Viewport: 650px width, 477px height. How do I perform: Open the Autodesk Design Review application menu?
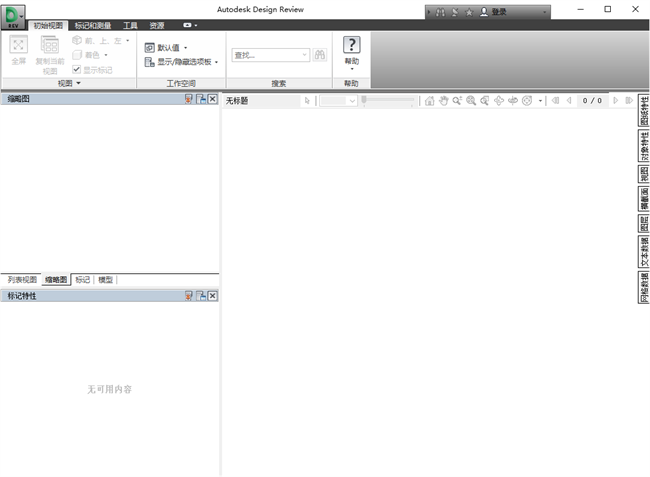coord(14,17)
